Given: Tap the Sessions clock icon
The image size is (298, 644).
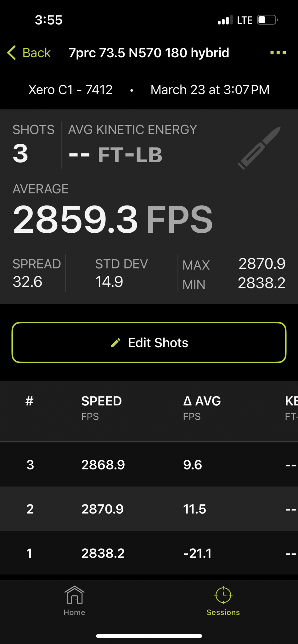Looking at the screenshot, I should coord(223,595).
